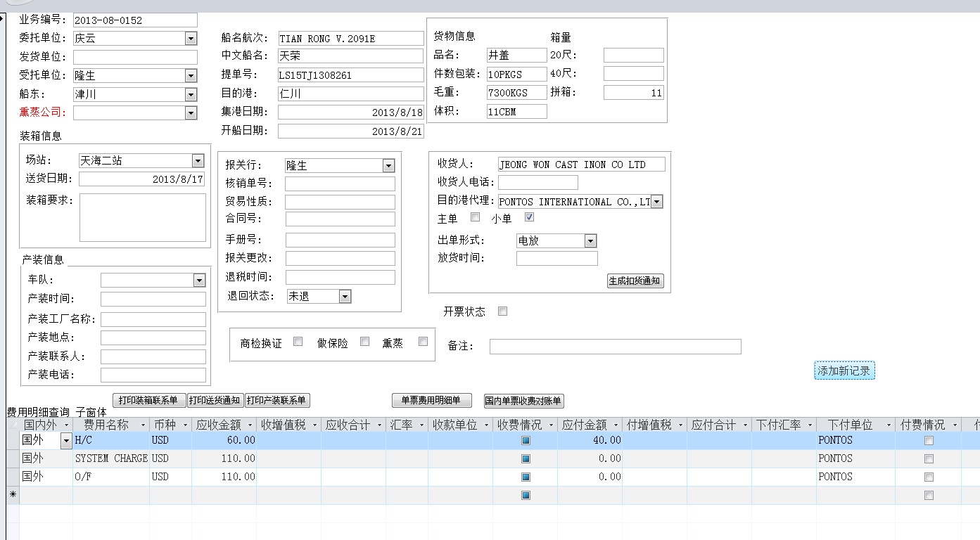Open the 出单形式 dropdown

pos(590,240)
